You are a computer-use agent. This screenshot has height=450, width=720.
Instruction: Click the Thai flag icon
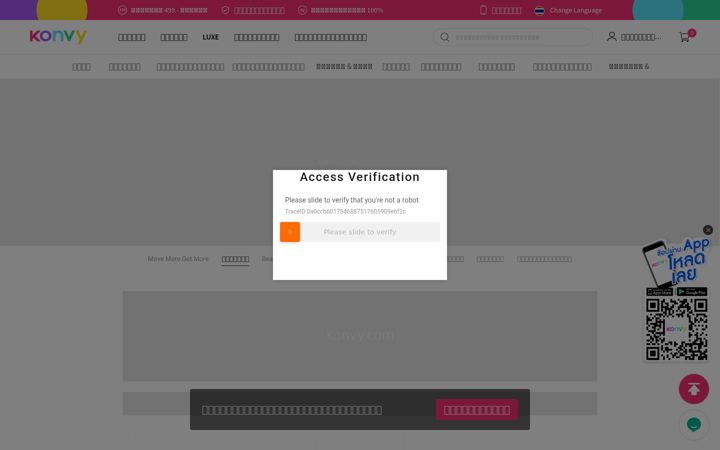point(540,10)
